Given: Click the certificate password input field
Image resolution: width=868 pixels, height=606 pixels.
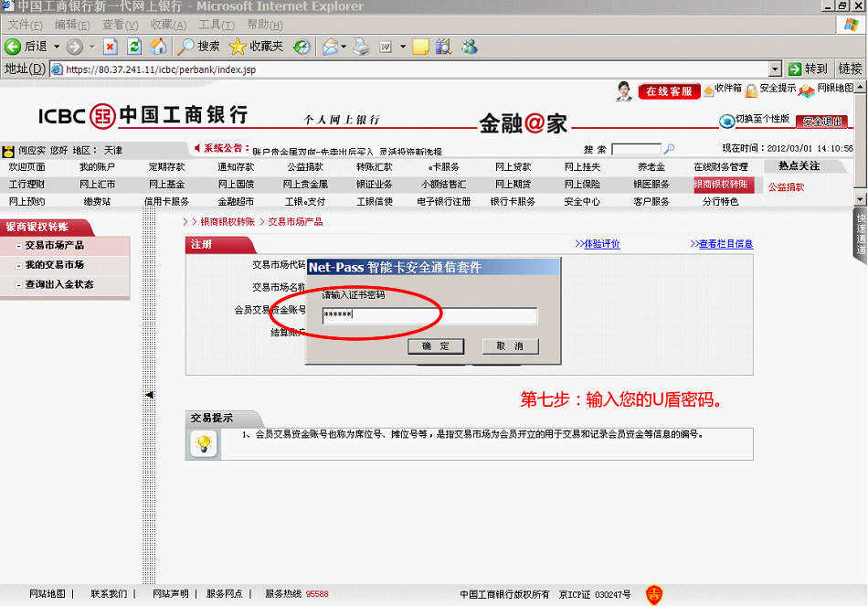Looking at the screenshot, I should (x=429, y=315).
